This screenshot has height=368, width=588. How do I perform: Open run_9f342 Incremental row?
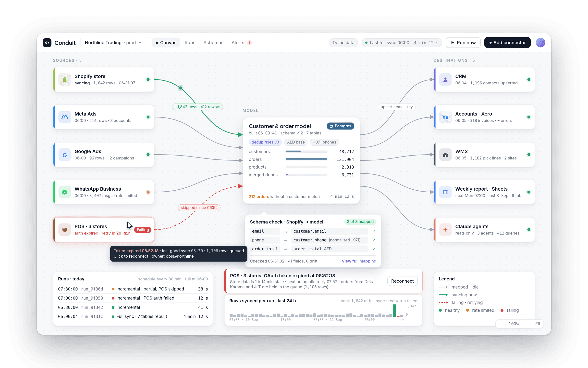(x=133, y=307)
